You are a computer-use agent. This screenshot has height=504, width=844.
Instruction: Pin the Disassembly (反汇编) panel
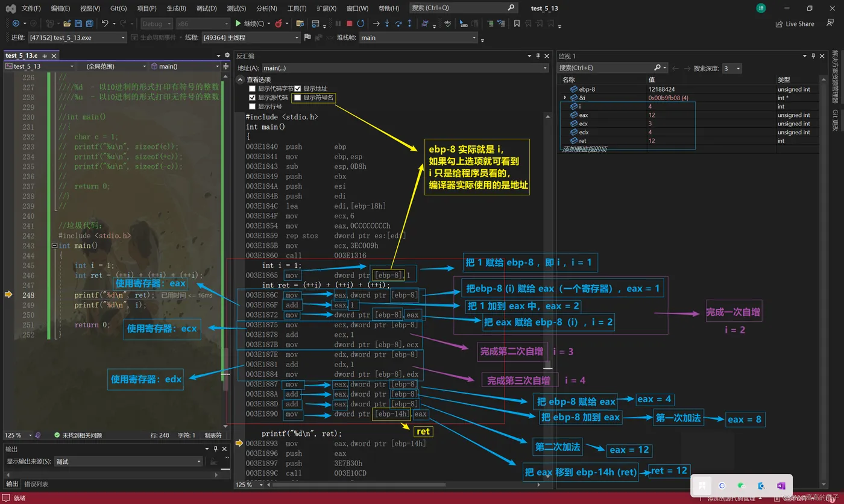pyautogui.click(x=537, y=55)
